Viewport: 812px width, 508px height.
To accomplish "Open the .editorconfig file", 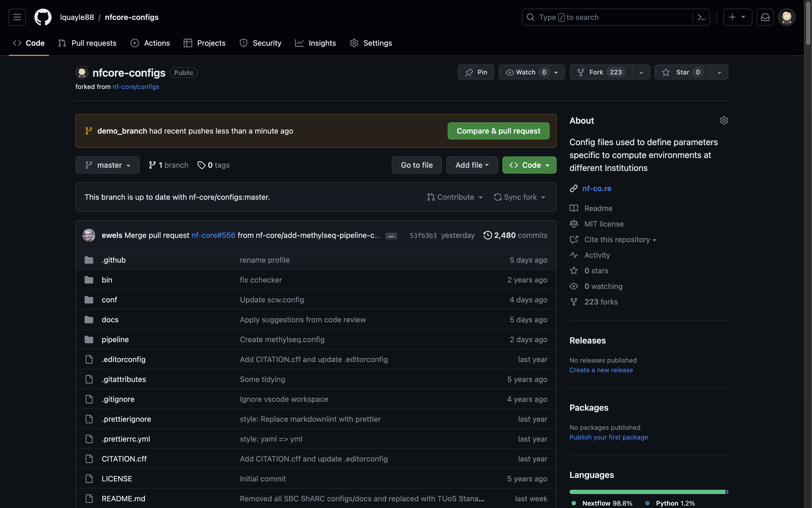I will click(124, 360).
